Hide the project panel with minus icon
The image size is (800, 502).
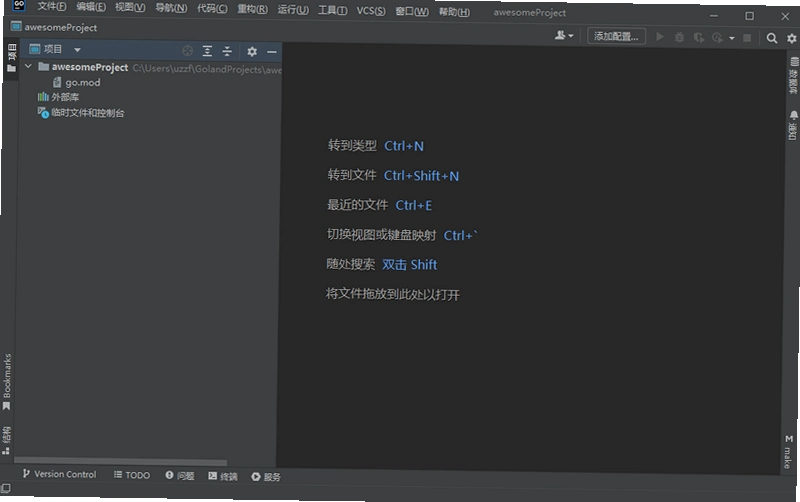(272, 52)
